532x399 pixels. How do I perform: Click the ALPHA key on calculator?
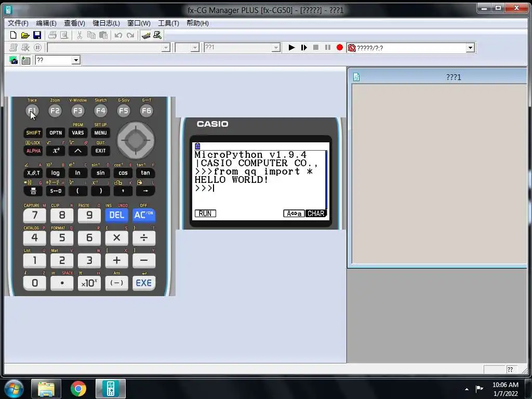pyautogui.click(x=33, y=151)
